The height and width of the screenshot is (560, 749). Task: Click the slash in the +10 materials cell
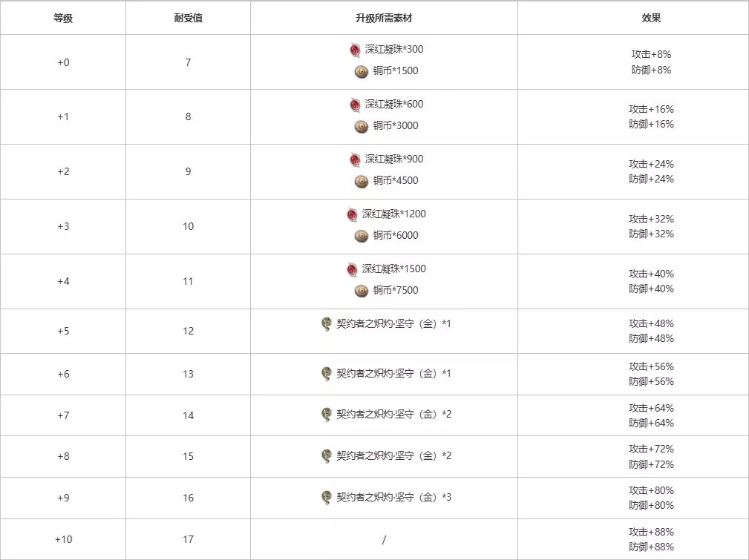384,540
